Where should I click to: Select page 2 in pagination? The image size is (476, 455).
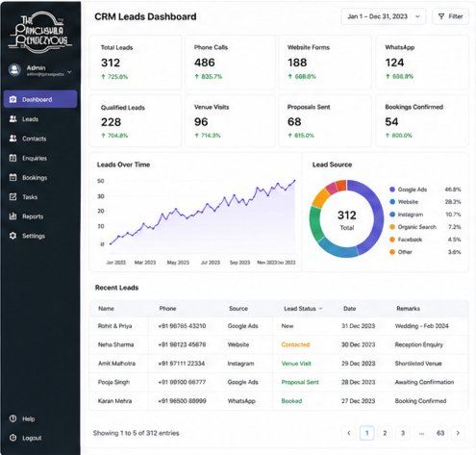385,433
